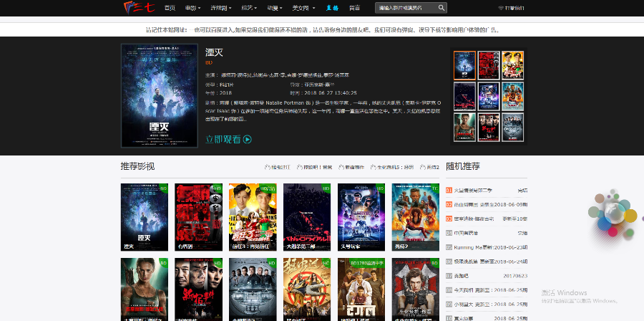Open the 死侍2 hot-search link
The width and height of the screenshot is (644, 321).
433,167
